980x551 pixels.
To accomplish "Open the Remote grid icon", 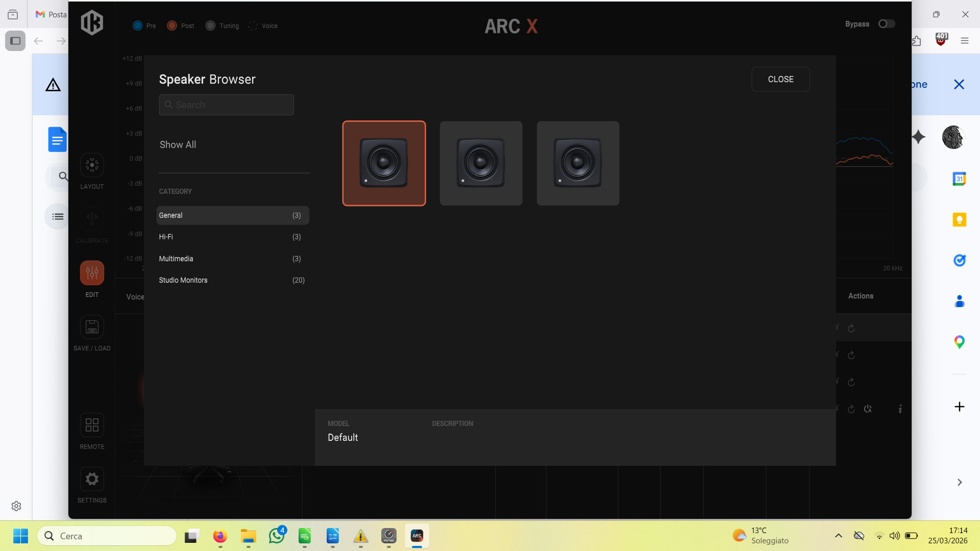I will (x=92, y=425).
